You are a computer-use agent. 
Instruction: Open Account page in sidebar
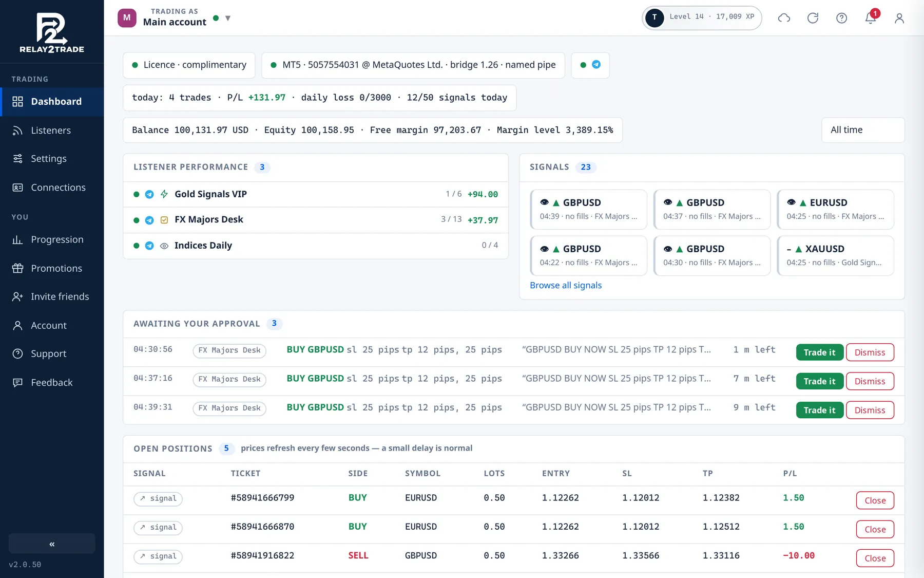pos(52,326)
